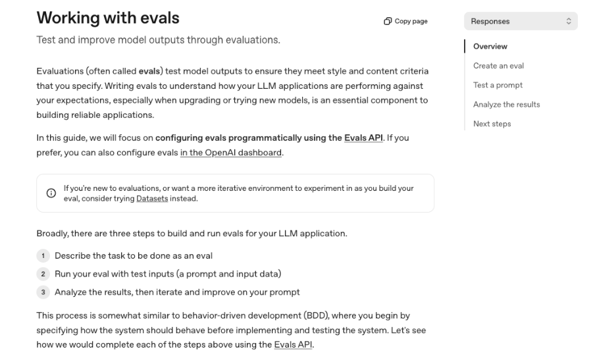Navigate to Test a prompt section
Image resolution: width=616 pixels, height=364 pixels.
click(x=497, y=85)
